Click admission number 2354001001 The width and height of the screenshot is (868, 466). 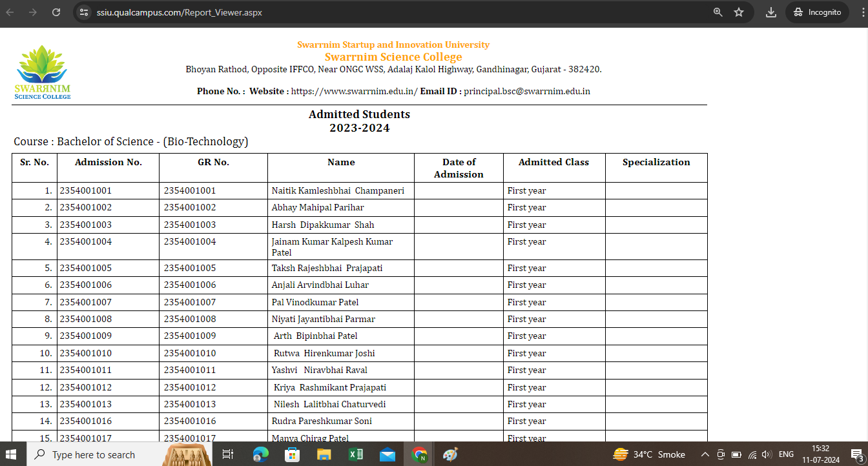[x=86, y=191]
